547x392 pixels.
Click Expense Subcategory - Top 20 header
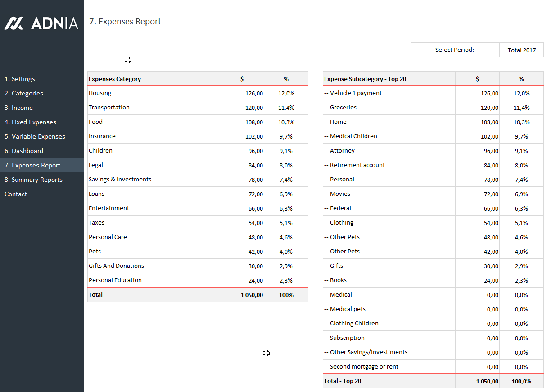point(365,79)
